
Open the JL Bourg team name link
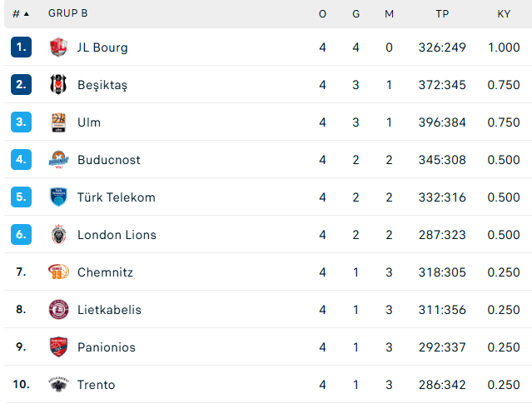[102, 47]
